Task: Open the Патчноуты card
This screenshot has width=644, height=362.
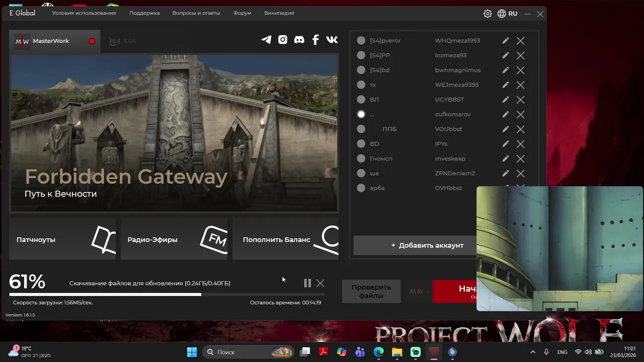Action: pos(62,239)
